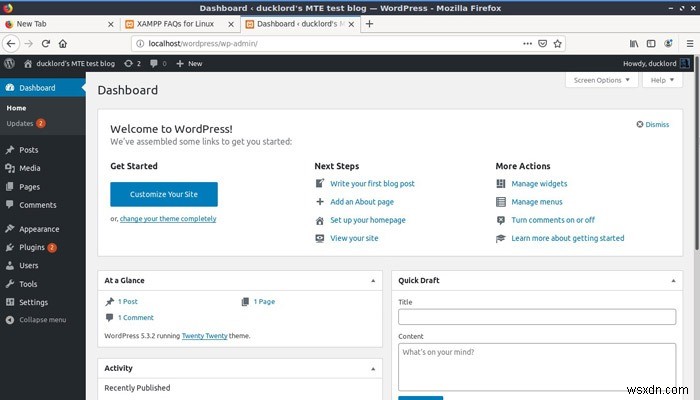The width and height of the screenshot is (700, 400).
Task: Show the sidebars toolbar icon
Action: [651, 43]
